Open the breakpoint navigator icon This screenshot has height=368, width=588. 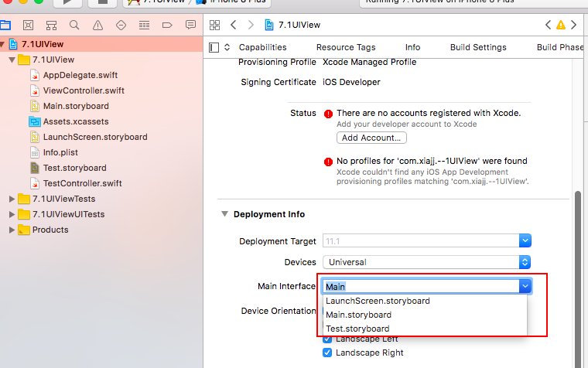(x=167, y=26)
